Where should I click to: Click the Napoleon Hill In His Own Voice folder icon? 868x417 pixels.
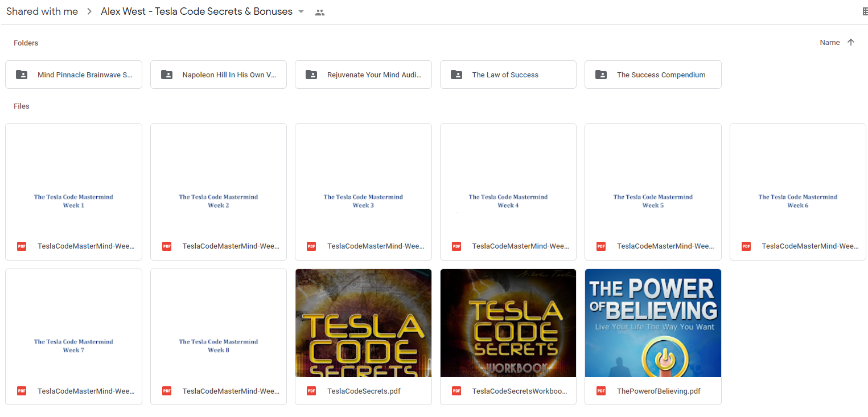(167, 75)
